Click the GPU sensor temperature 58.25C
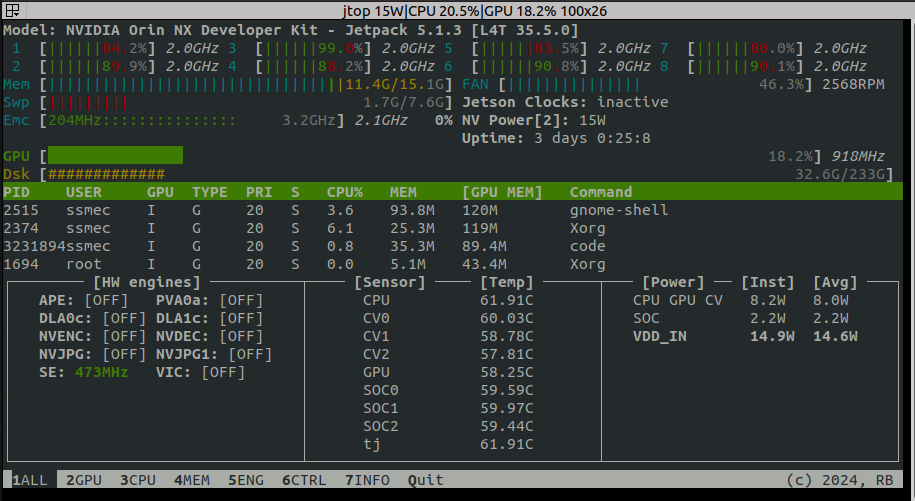Viewport: 915px width, 501px height. click(507, 372)
